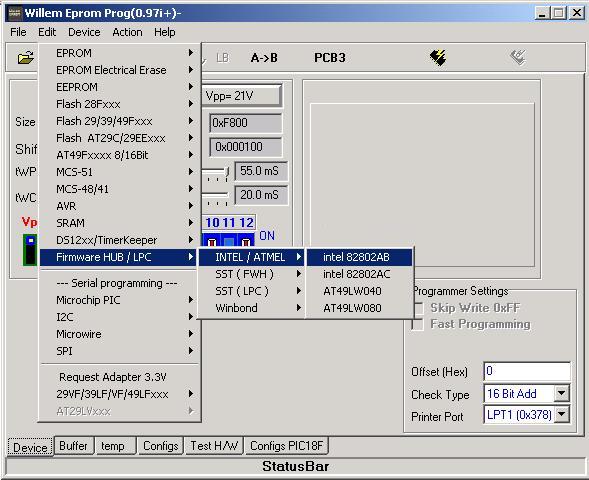Expand SST ( LPC ) submenu
Image resolution: width=589 pixels, height=480 pixels.
pos(251,291)
